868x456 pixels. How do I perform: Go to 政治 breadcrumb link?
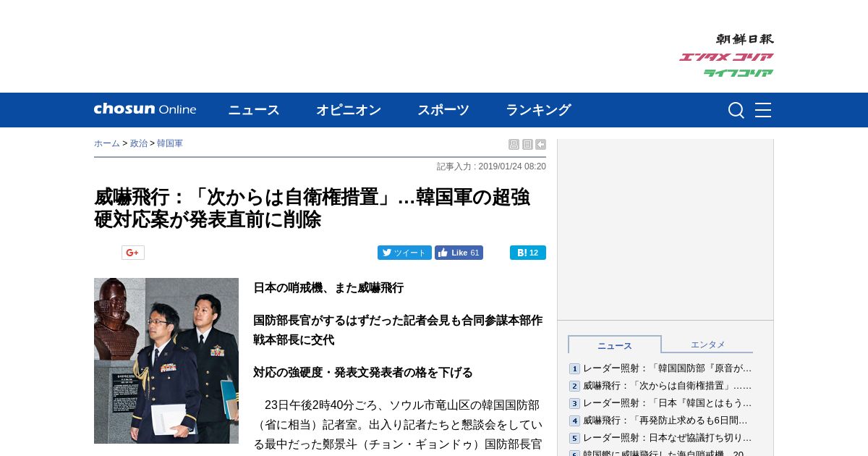(139, 143)
